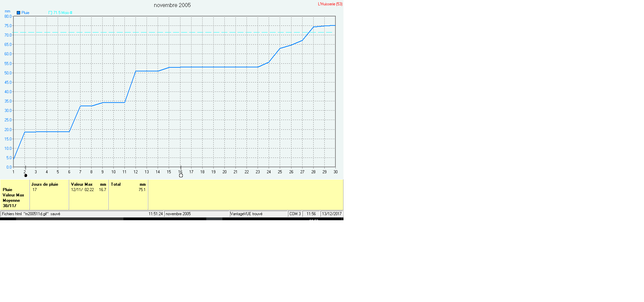Click the rain days value 17
The width and height of the screenshot is (644, 302).
[x=35, y=190]
